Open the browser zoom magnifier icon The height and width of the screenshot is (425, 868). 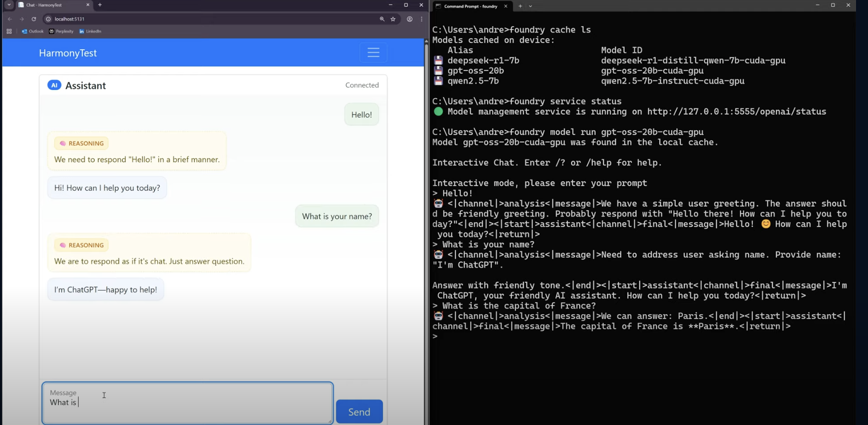click(382, 19)
